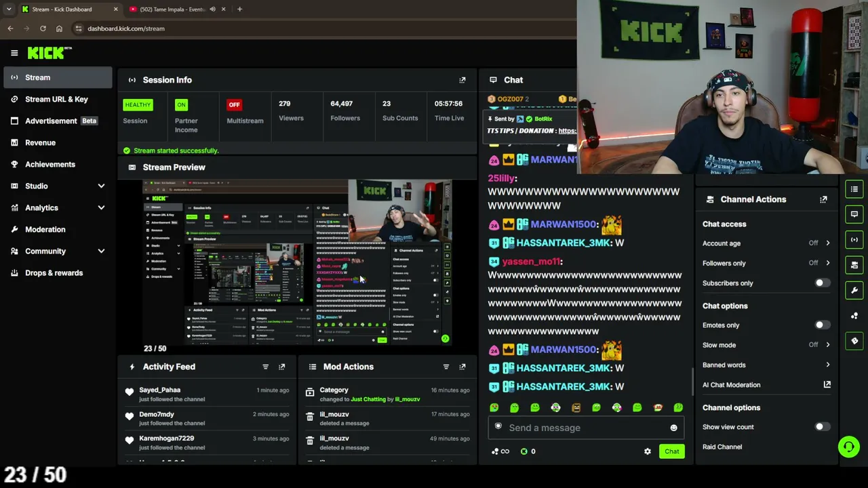Viewport: 868px width, 488px height.
Task: Go to the browser home page
Action: (59, 28)
